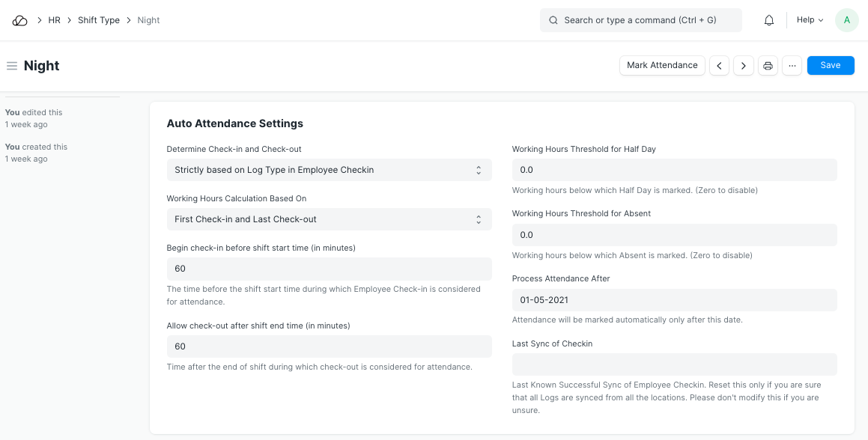Focus the search or command bar

pos(640,20)
